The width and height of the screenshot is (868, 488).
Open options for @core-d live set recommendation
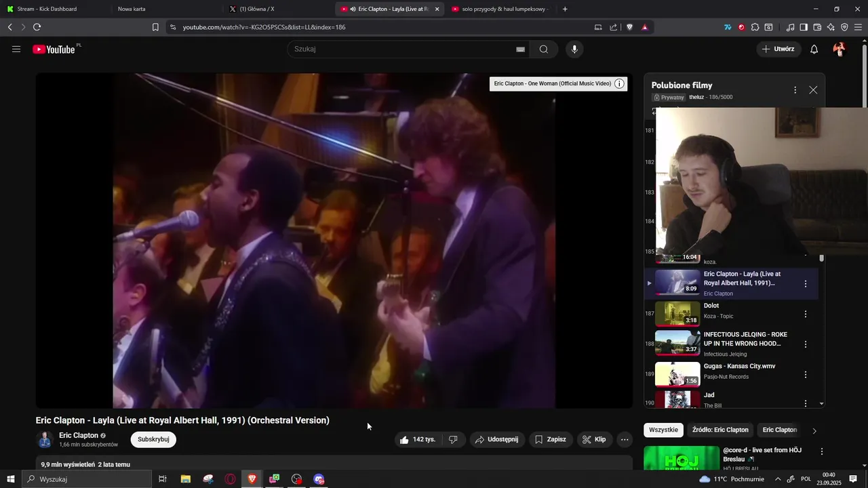pos(822,451)
